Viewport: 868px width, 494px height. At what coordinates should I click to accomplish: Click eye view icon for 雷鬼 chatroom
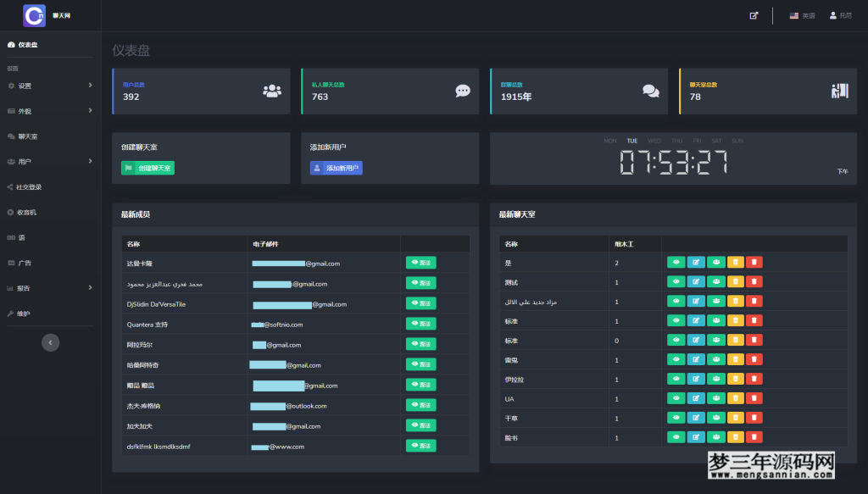[x=676, y=360]
